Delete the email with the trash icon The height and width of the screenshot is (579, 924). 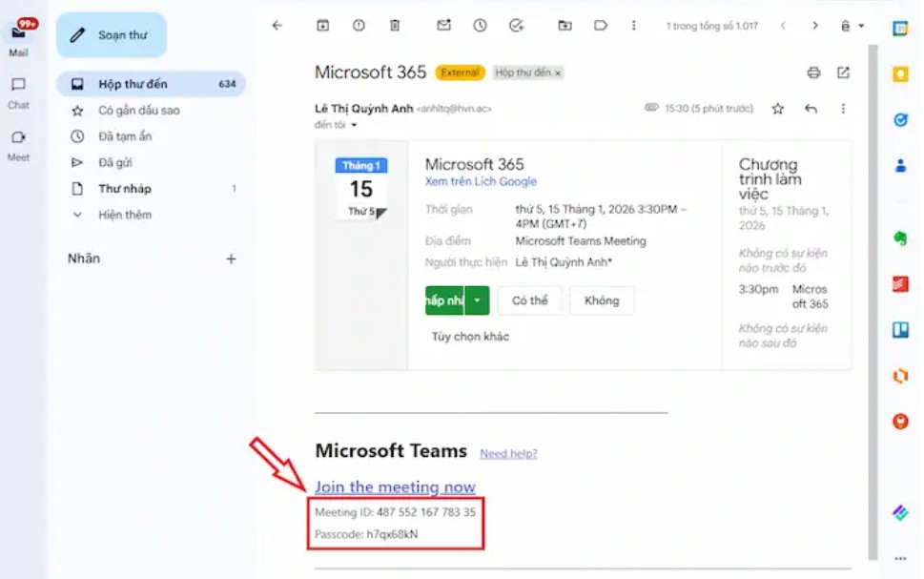395,26
